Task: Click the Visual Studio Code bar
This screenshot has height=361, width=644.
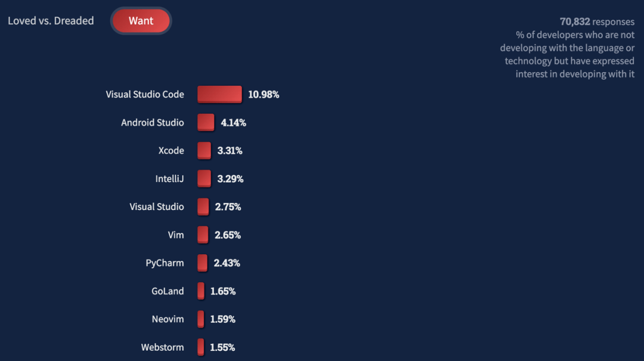Action: 219,94
